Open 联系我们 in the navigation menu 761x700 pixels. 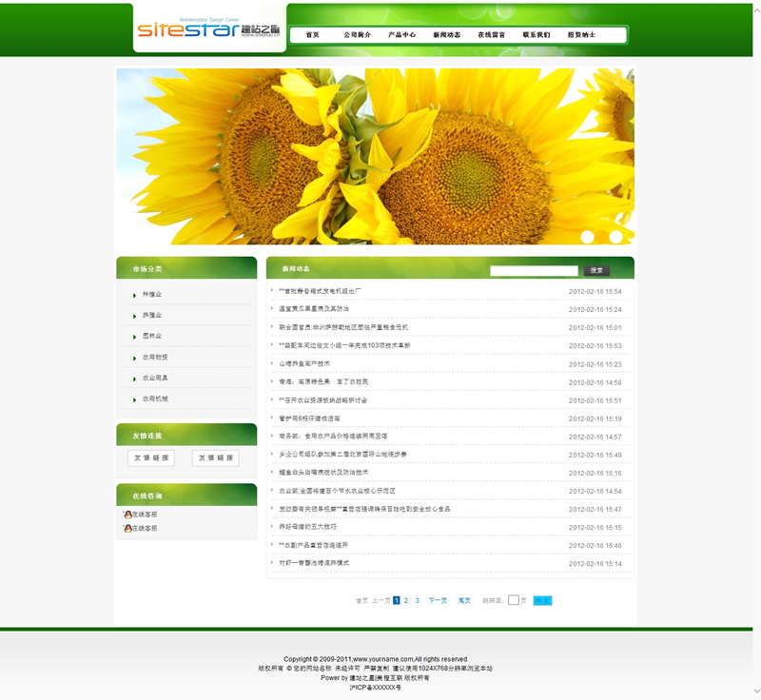[x=536, y=35]
